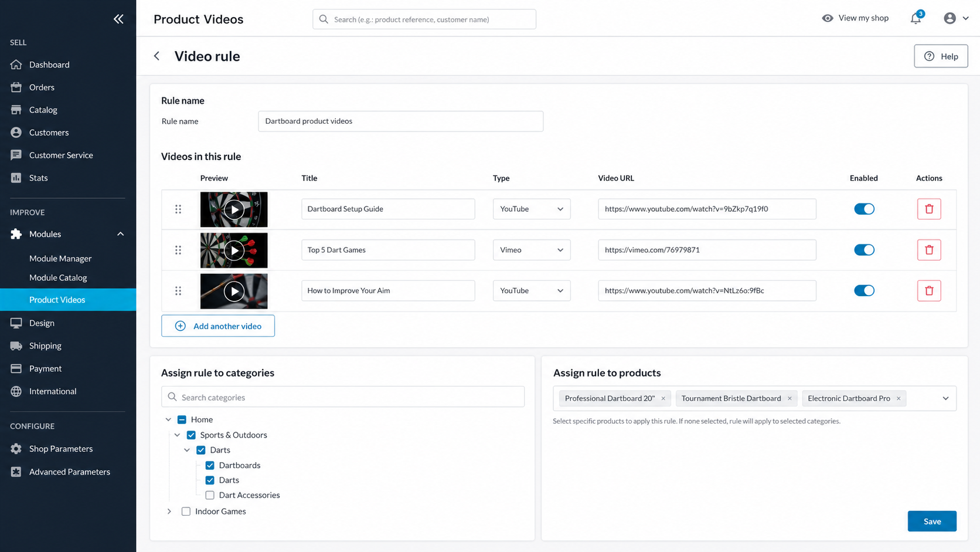Remove Electronic Dartboard Pro product tag
Viewport: 980px width, 552px height.
(899, 398)
